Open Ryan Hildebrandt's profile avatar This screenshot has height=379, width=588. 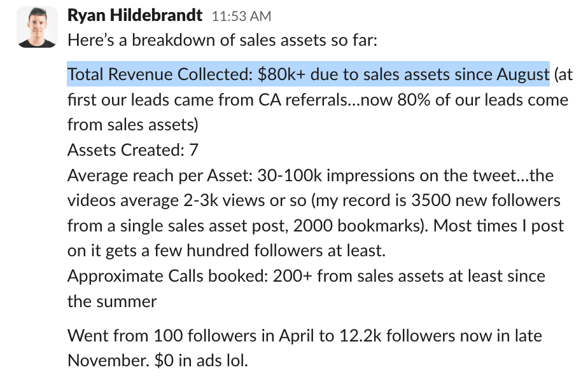click(x=38, y=27)
